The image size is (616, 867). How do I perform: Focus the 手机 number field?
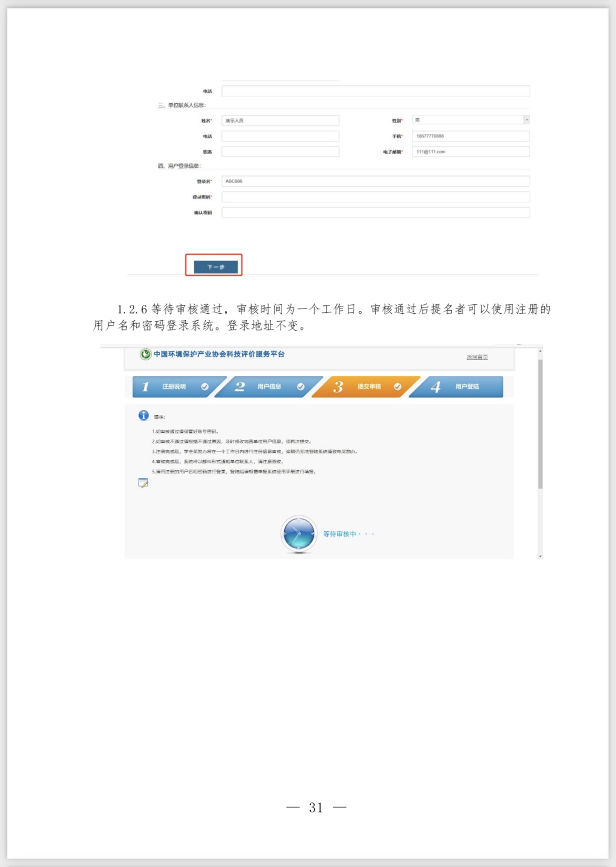click(471, 136)
